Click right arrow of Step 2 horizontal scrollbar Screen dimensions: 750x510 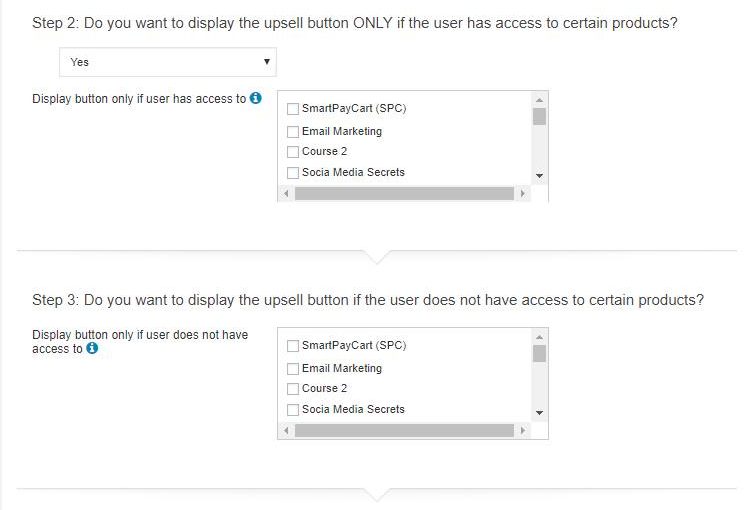522,194
